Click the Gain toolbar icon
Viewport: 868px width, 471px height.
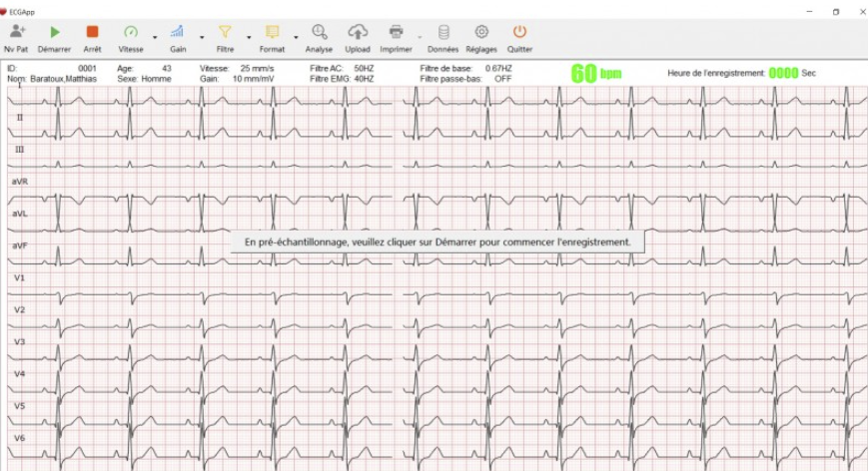pyautogui.click(x=177, y=33)
